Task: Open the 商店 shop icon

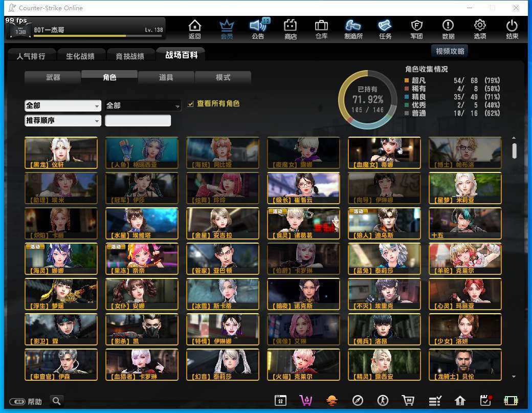Action: (291, 29)
